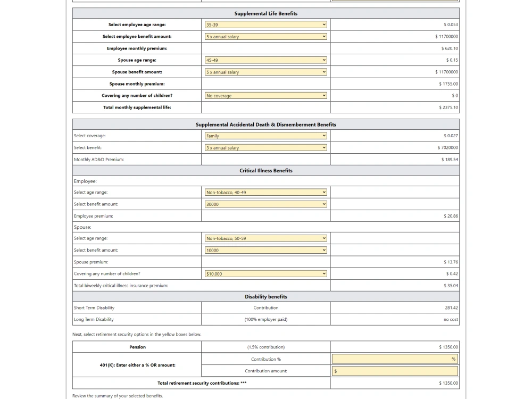
Task: Click the 'Review the summary of your selected benefits.' text
Action: pyautogui.click(x=118, y=396)
